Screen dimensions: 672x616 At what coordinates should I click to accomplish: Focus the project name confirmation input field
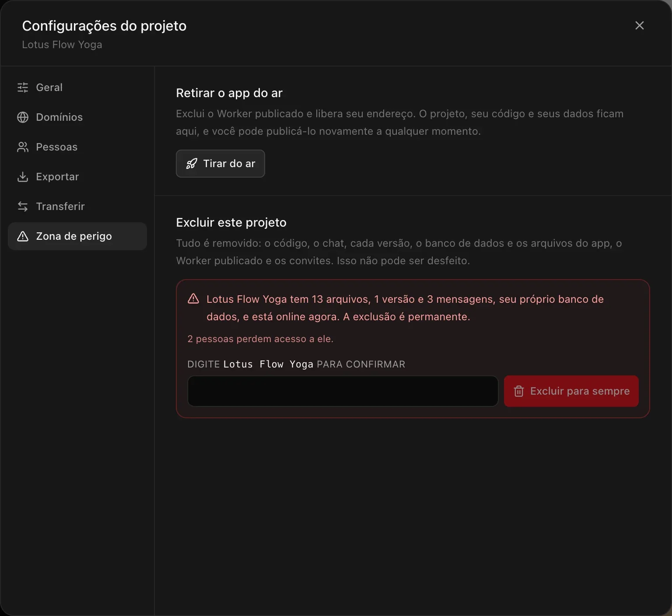pos(343,391)
